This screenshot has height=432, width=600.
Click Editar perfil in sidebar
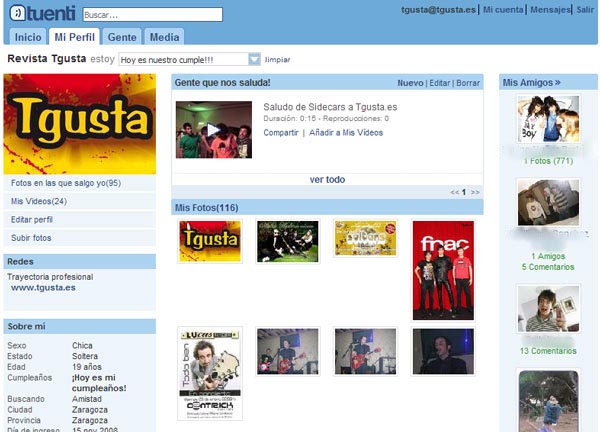coord(32,219)
